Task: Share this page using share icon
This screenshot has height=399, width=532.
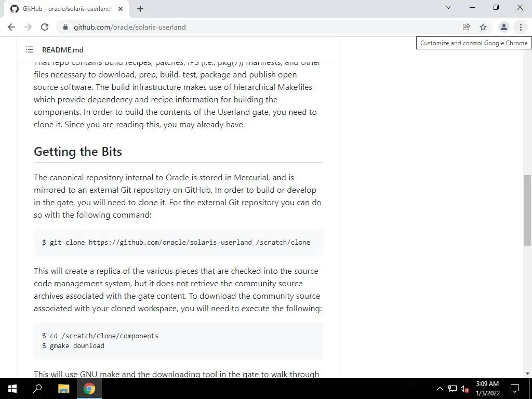Action: pos(467,27)
